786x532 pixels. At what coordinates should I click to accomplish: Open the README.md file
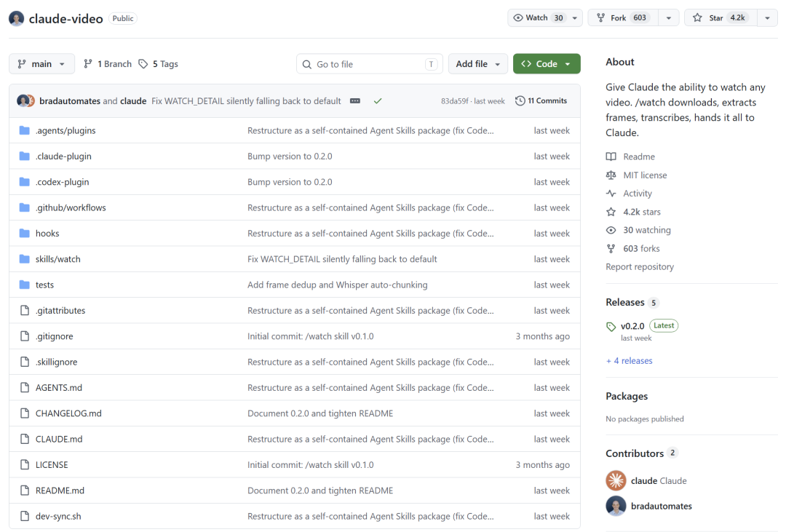coord(60,491)
